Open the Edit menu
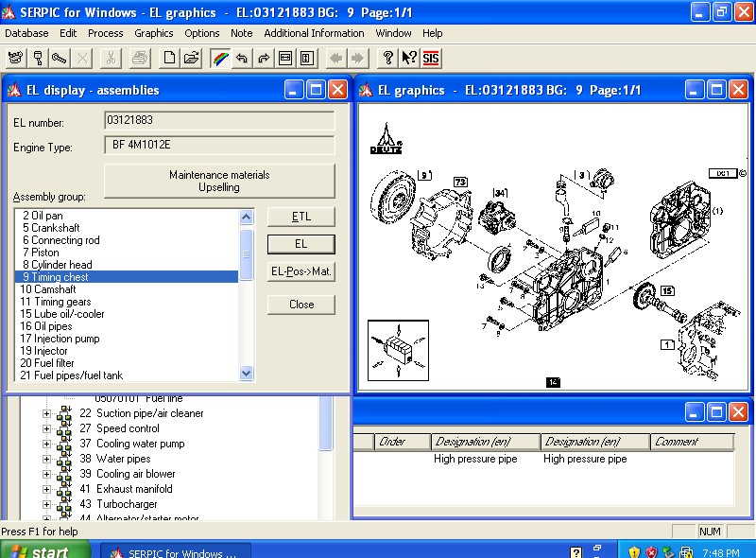Viewport: 756px width, 558px height. [68, 33]
